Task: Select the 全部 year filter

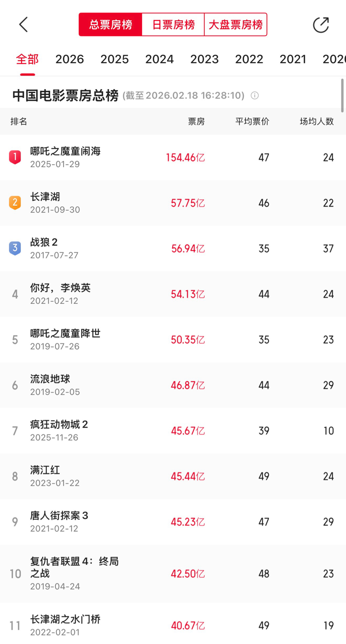Action: coord(27,59)
